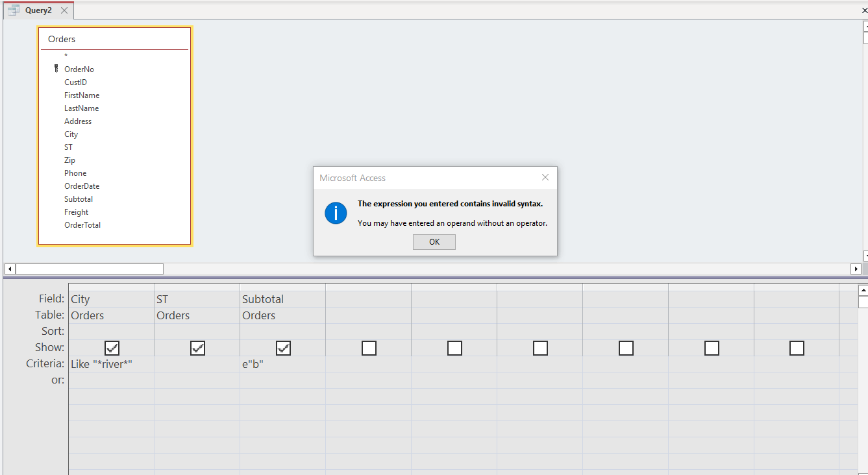This screenshot has width=868, height=475.
Task: Click City Field cell in design grid
Action: pos(111,299)
